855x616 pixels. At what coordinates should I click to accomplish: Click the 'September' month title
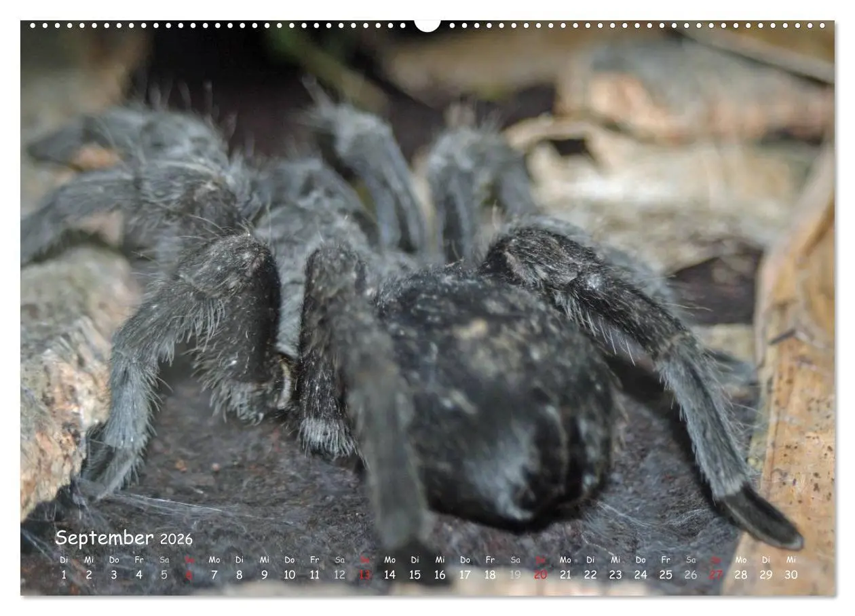pos(104,539)
